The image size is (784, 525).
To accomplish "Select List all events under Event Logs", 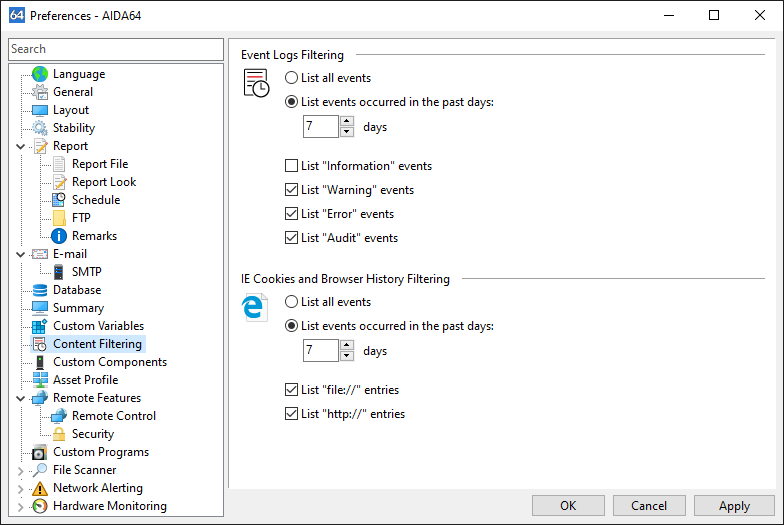I will point(291,78).
